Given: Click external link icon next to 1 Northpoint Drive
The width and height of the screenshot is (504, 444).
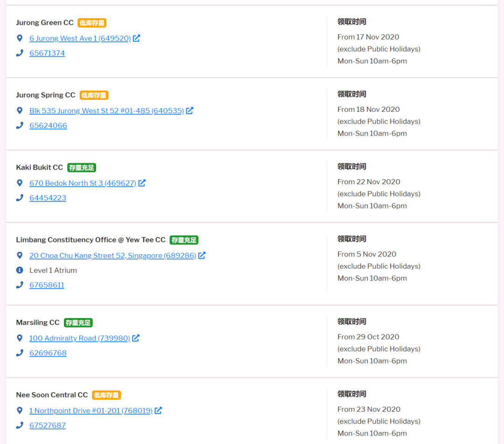Looking at the screenshot, I should point(158,410).
